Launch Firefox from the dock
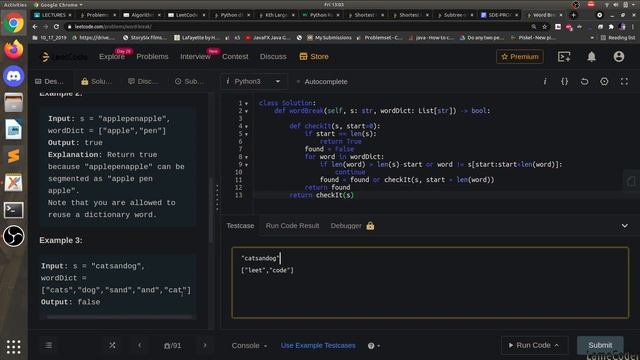640x360 pixels. 13,50
